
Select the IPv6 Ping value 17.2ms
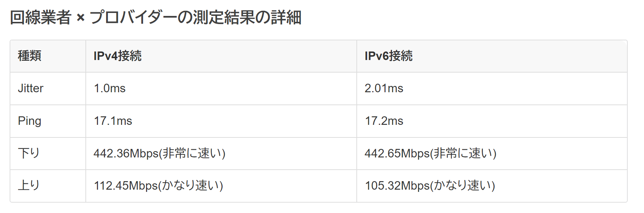(384, 121)
